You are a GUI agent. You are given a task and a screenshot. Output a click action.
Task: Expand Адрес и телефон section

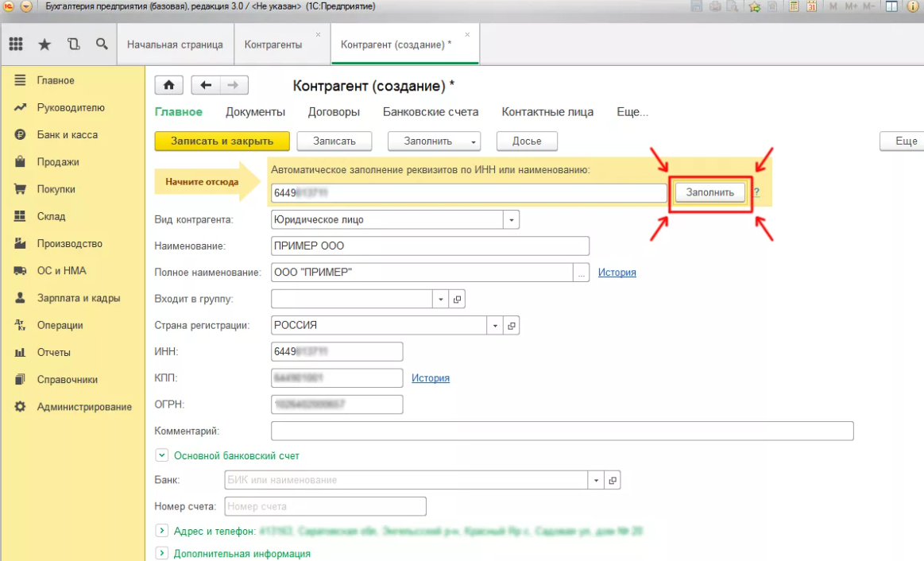161,530
